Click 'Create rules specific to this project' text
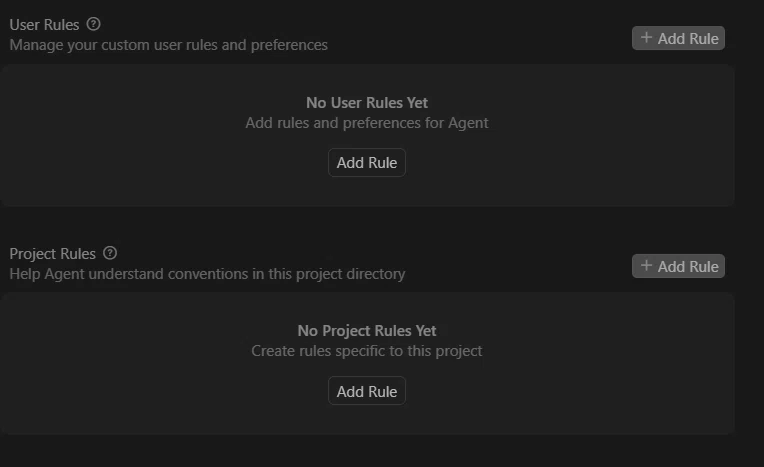764x467 pixels. click(367, 351)
